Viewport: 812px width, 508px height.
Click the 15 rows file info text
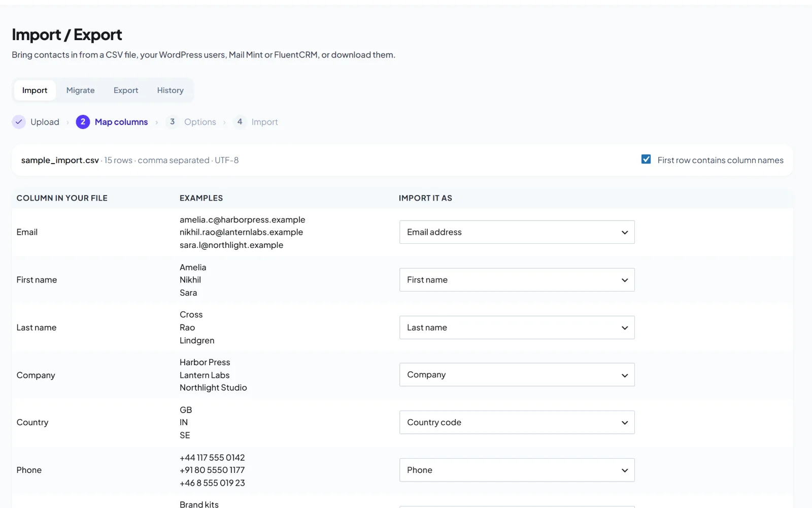pos(118,160)
